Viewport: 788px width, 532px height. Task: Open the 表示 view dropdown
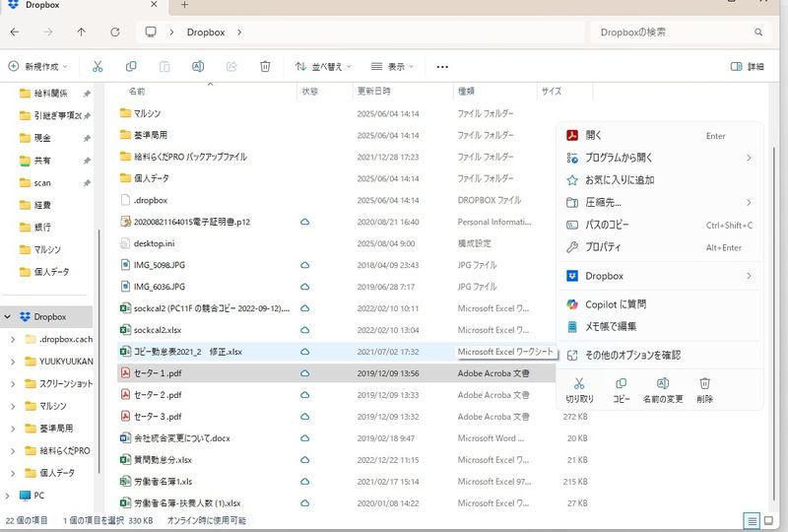(392, 66)
